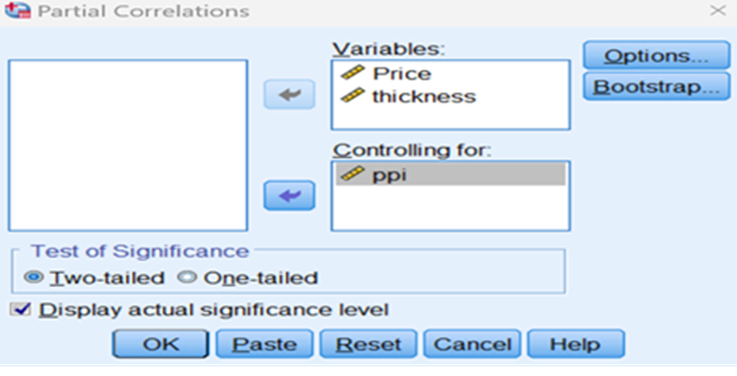
Task: Toggle Display actual significance level checkbox
Action: click(21, 309)
